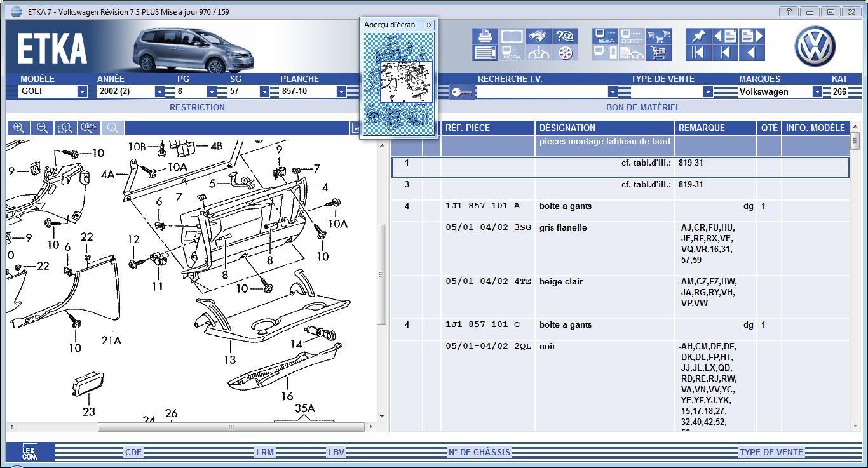Screen dimensions: 868x468
Task: Click the Remarque column header
Action: tap(715, 128)
